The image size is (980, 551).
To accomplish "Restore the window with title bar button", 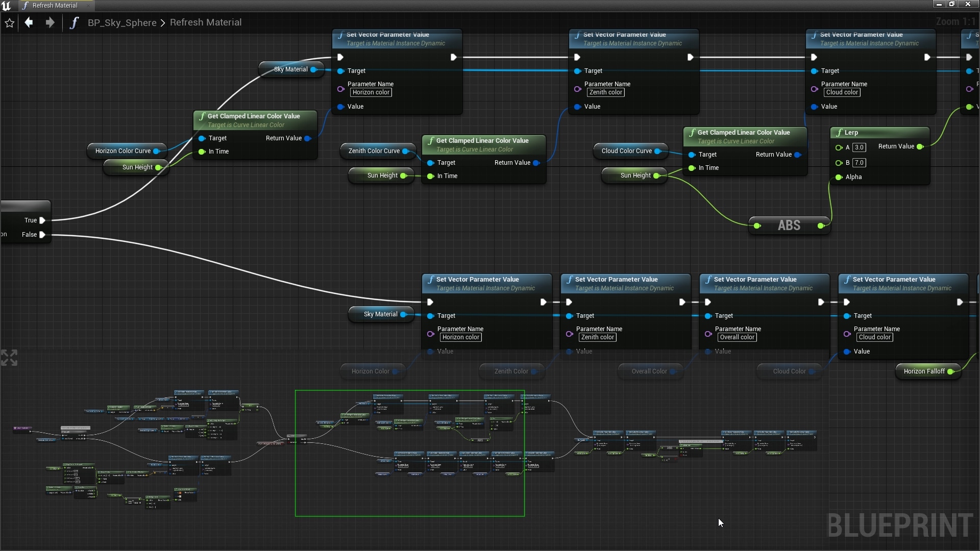I will (x=952, y=4).
